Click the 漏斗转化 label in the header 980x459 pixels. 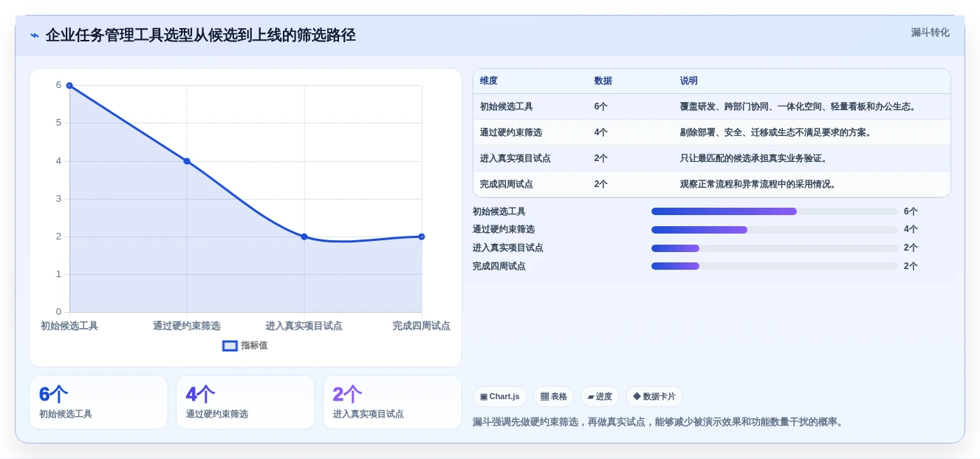tap(930, 33)
